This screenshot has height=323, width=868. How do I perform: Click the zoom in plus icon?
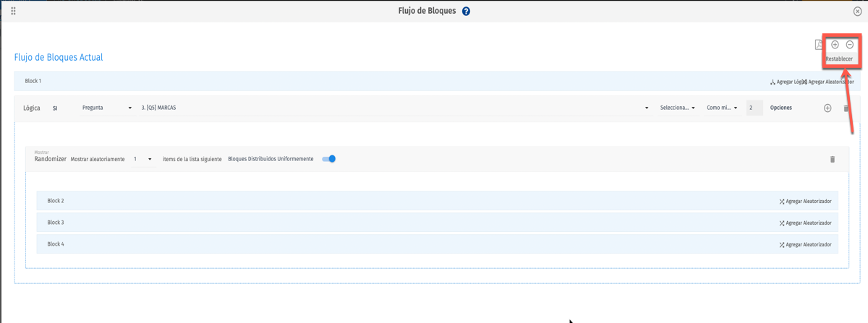(835, 45)
